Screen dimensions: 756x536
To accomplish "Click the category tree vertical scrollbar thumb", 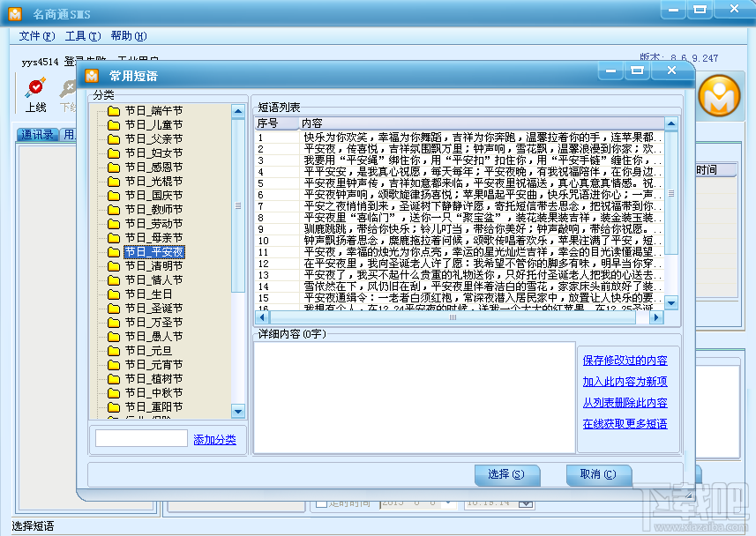I will (x=238, y=205).
